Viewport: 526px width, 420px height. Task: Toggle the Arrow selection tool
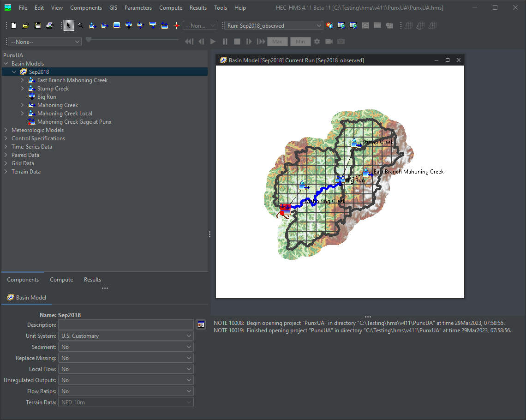[69, 26]
